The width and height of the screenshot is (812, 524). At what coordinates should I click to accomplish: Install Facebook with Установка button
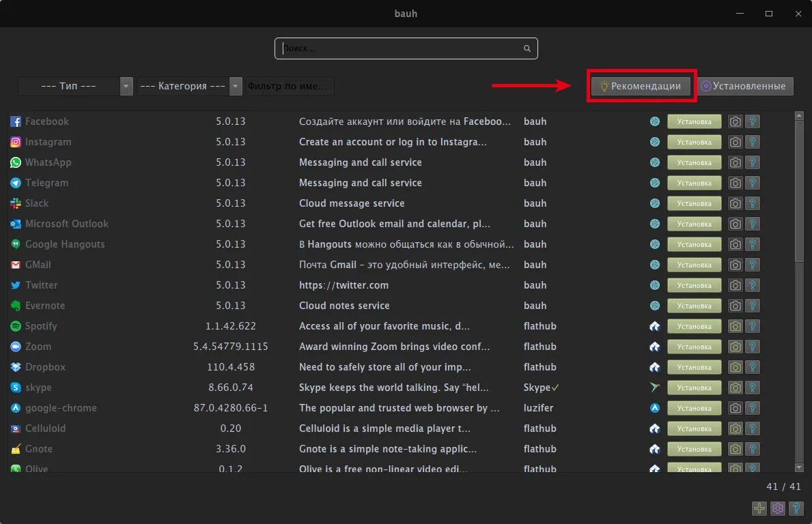click(694, 121)
